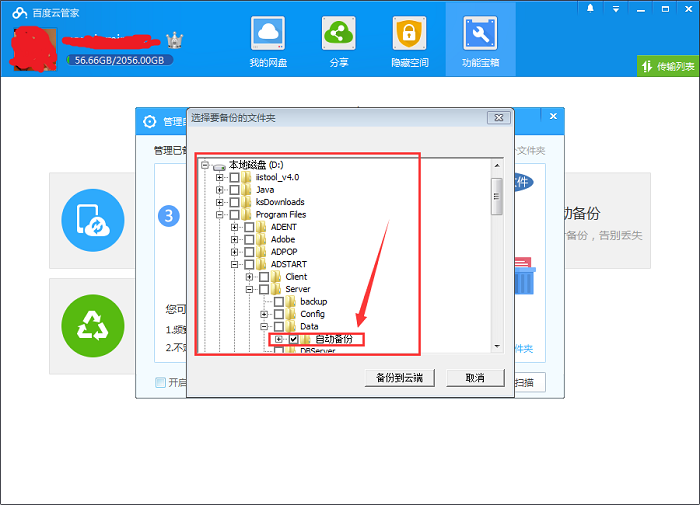This screenshot has width=700, height=505.
Task: Collapse the Data tree node
Action: tap(264, 327)
